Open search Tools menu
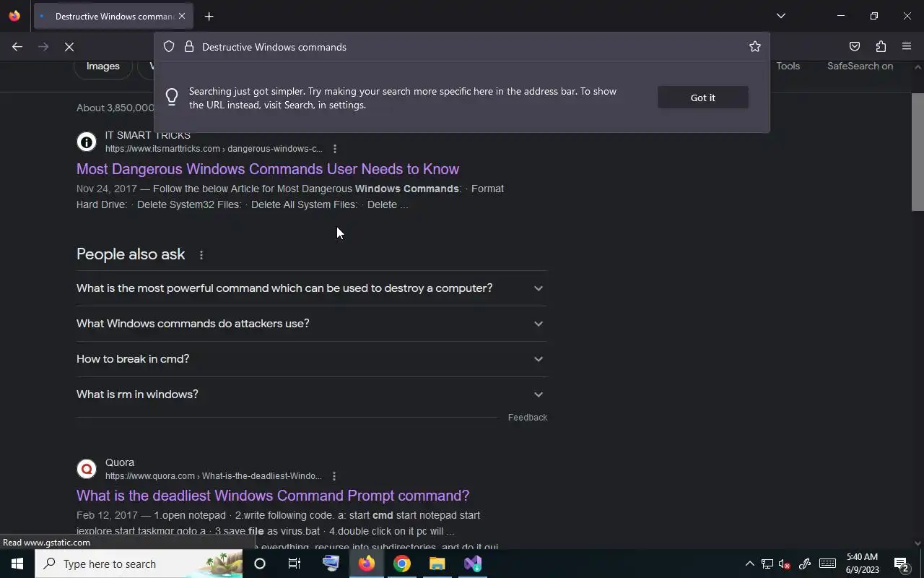Image resolution: width=924 pixels, height=578 pixels. 788,66
